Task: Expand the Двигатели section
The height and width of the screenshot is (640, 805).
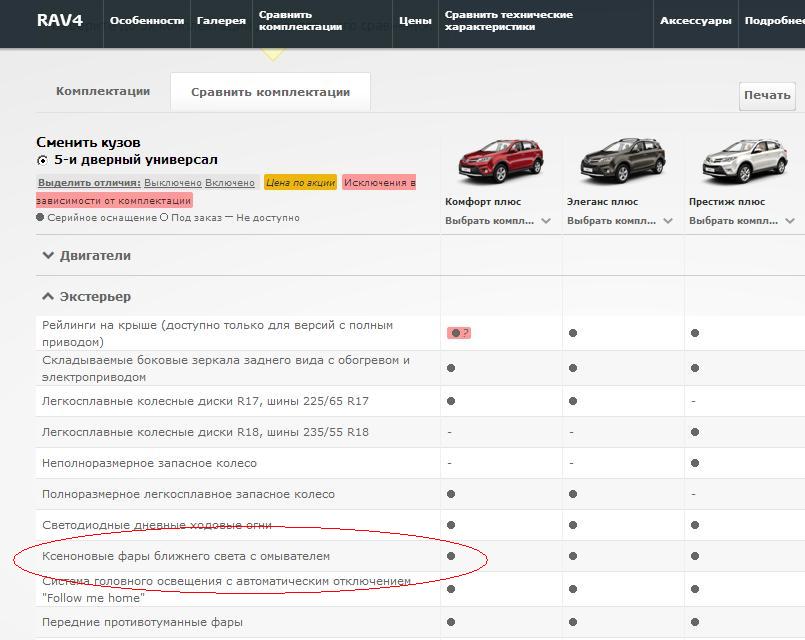Action: (x=87, y=256)
